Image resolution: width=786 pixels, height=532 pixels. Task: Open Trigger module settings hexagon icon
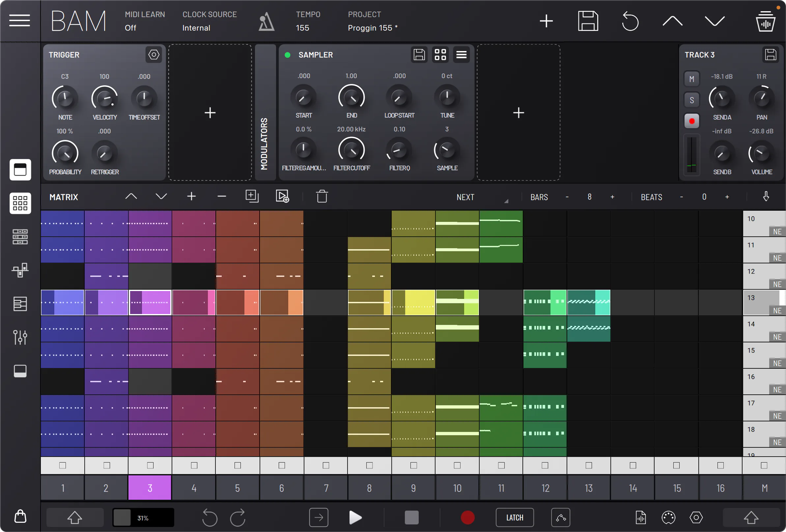coord(154,55)
